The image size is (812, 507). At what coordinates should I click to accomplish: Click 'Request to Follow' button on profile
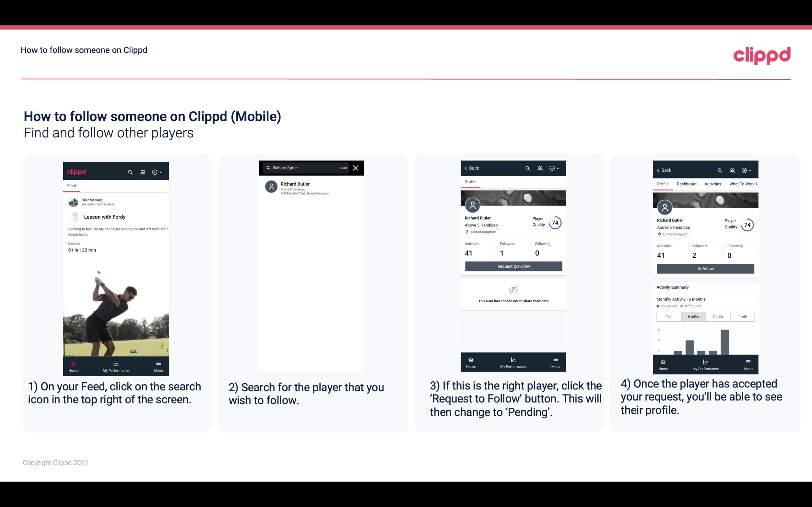[513, 266]
